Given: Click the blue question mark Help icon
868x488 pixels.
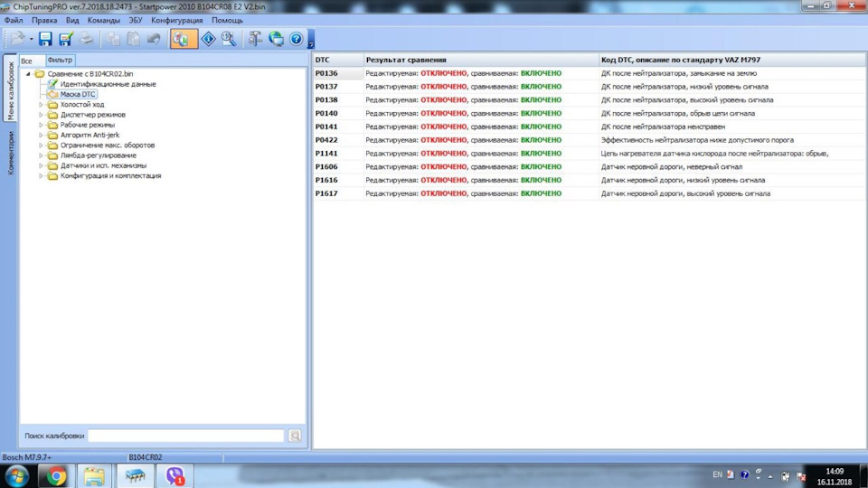Looking at the screenshot, I should pos(297,39).
